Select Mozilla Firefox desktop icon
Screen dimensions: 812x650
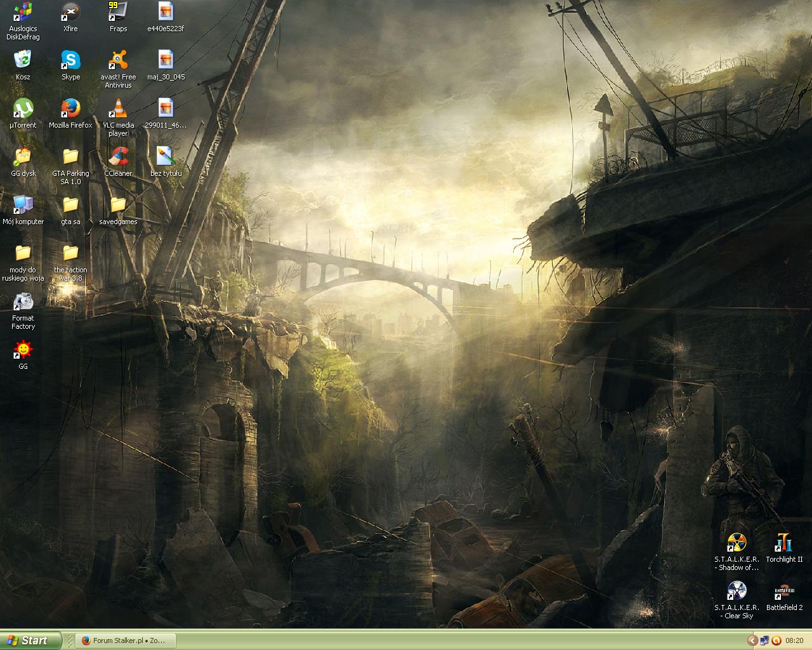pos(70,114)
